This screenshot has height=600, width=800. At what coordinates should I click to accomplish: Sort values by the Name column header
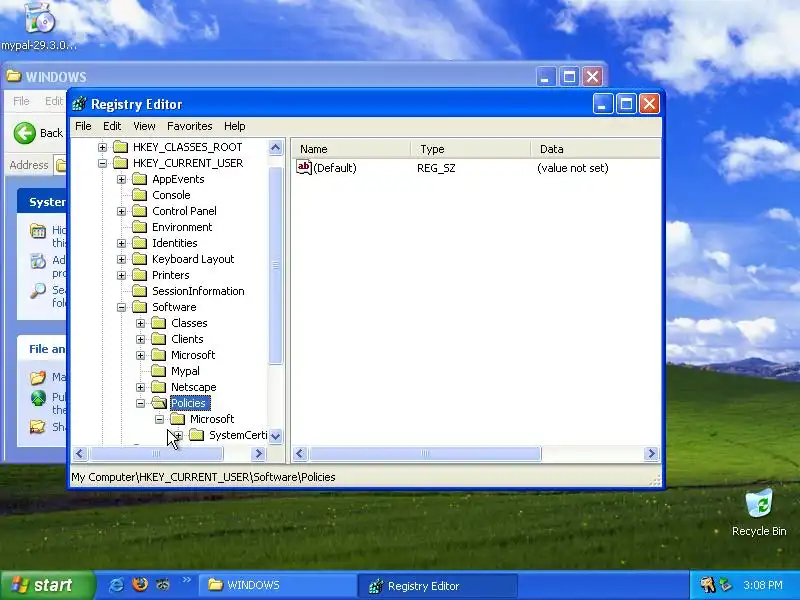[351, 149]
